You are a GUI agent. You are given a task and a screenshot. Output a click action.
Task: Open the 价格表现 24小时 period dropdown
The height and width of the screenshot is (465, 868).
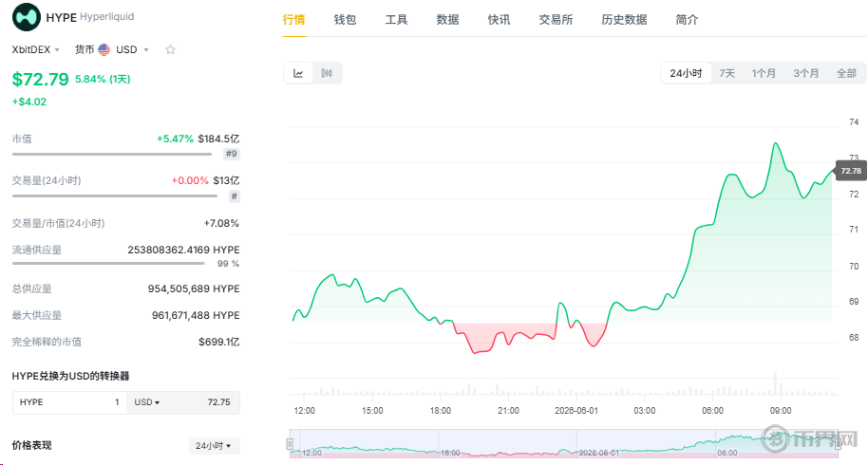click(x=214, y=446)
